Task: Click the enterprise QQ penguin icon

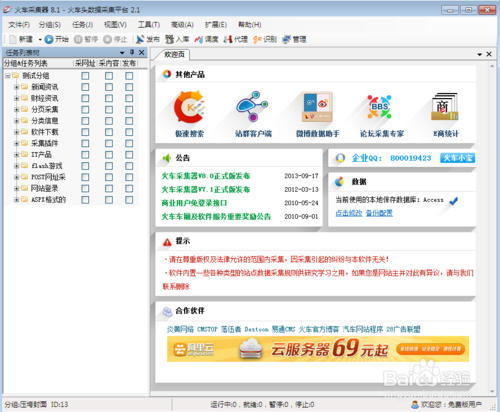Action: click(340, 158)
